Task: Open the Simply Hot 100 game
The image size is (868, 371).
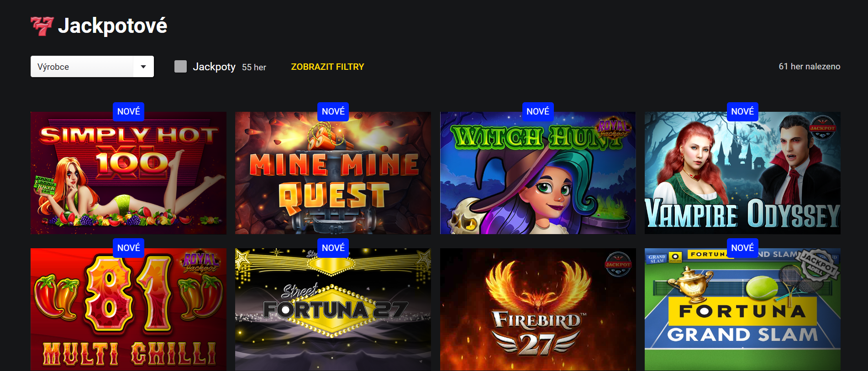Action: 128,173
